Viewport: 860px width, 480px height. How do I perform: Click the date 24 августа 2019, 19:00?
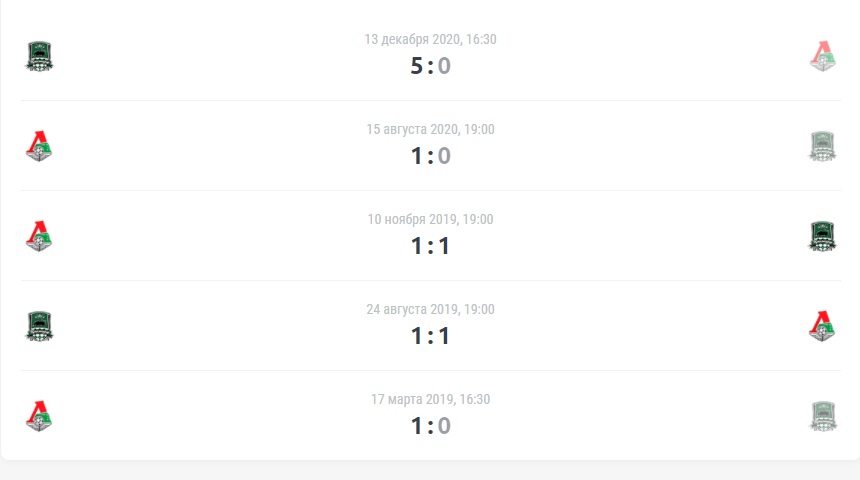[431, 309]
